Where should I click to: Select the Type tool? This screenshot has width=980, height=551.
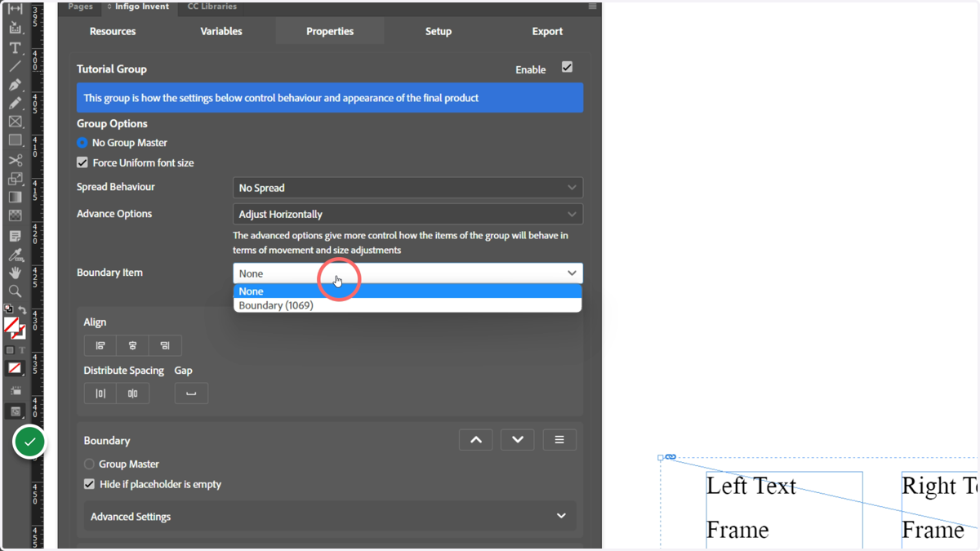(x=15, y=47)
